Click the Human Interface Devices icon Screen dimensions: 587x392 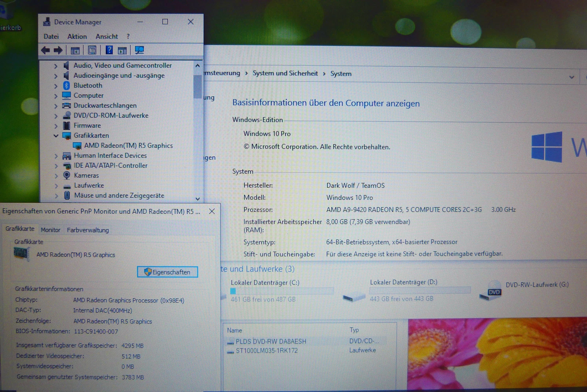coord(67,156)
